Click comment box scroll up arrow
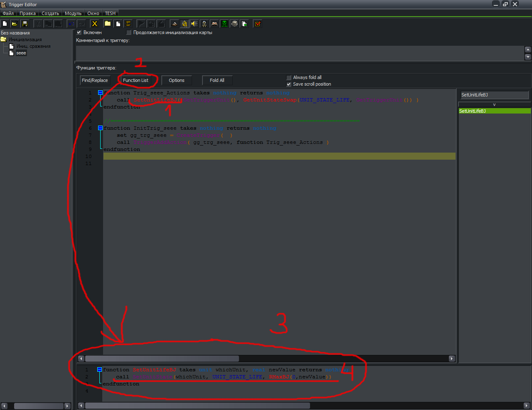The width and height of the screenshot is (532, 410). [528, 49]
